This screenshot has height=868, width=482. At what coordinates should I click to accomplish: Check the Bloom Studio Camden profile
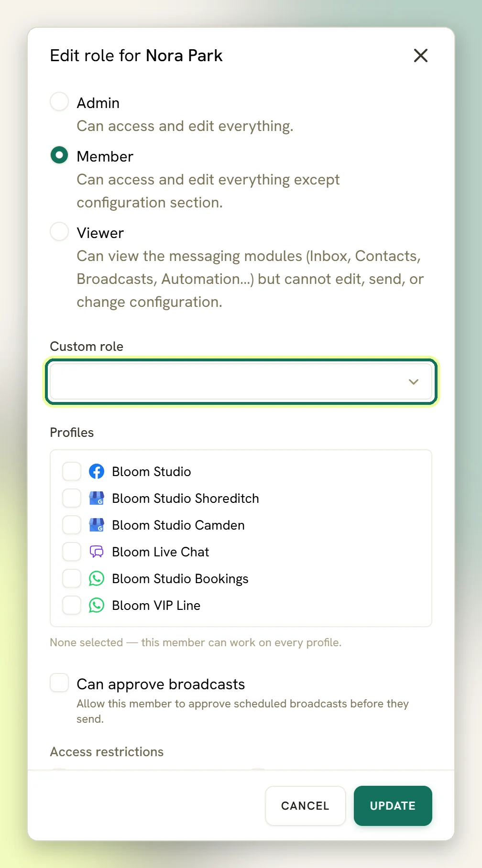72,525
